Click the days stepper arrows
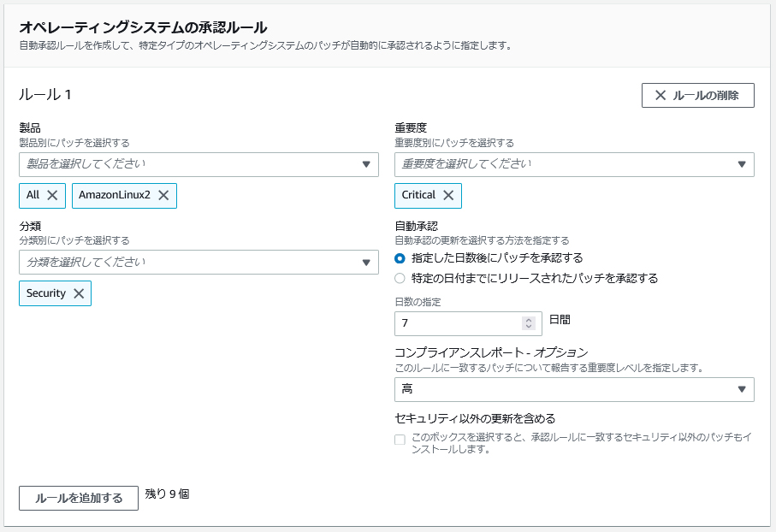 [x=529, y=323]
